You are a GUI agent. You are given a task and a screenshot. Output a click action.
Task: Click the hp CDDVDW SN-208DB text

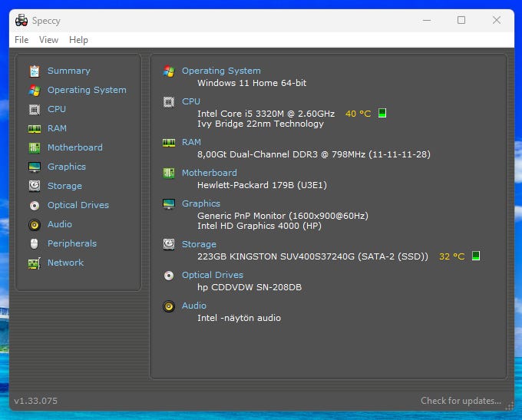(249, 287)
